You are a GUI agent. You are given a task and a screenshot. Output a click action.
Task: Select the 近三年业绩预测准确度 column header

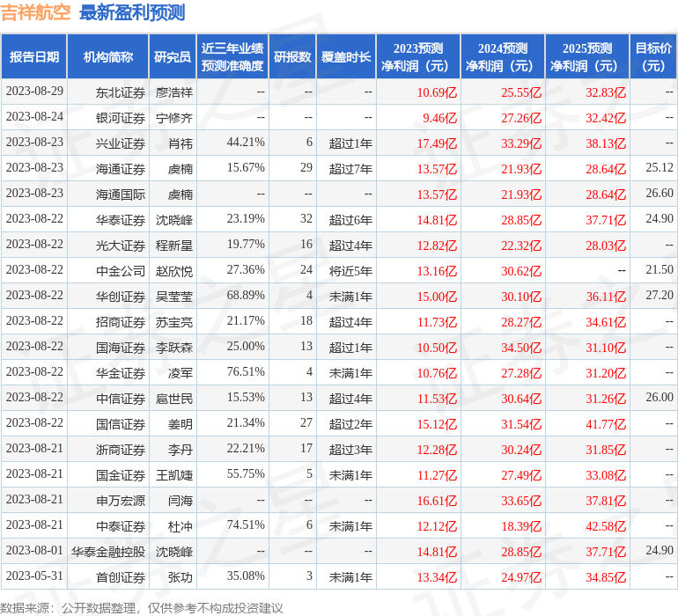[232, 56]
